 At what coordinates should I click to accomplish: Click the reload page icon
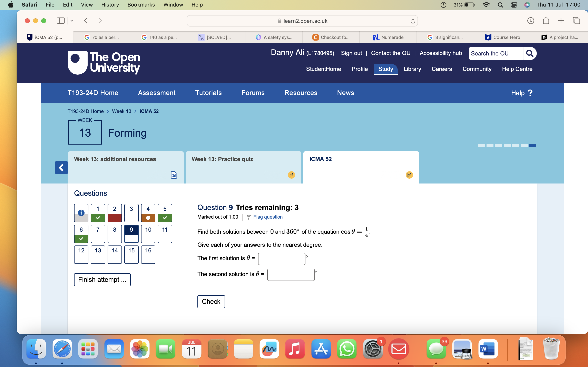pos(413,21)
